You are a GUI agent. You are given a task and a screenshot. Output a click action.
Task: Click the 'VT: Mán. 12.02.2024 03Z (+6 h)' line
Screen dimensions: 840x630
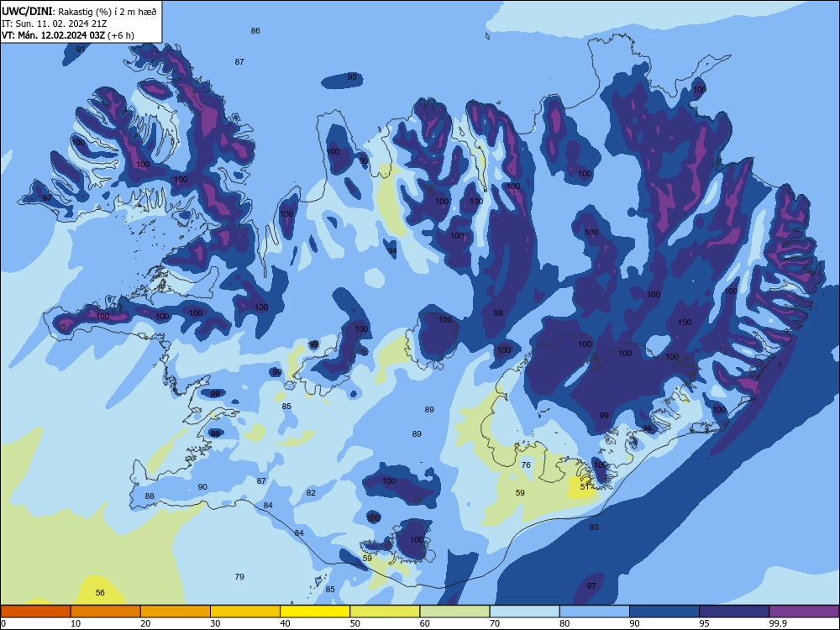(x=68, y=35)
